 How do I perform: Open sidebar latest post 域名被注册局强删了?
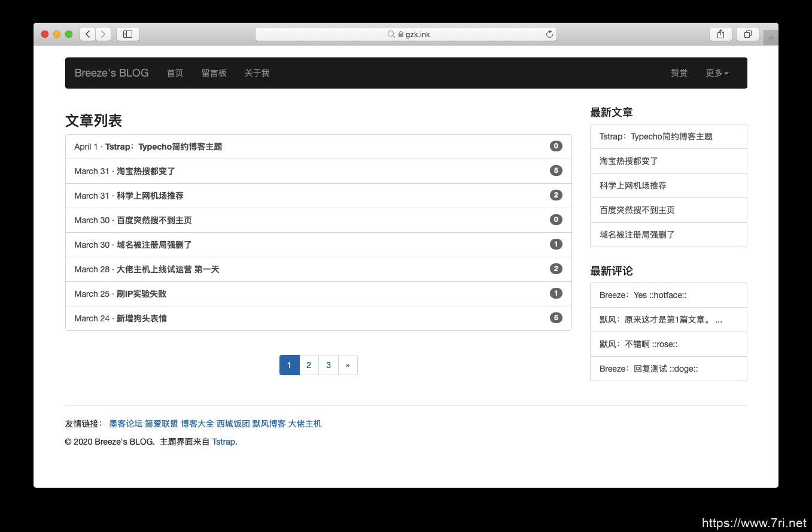click(x=668, y=235)
